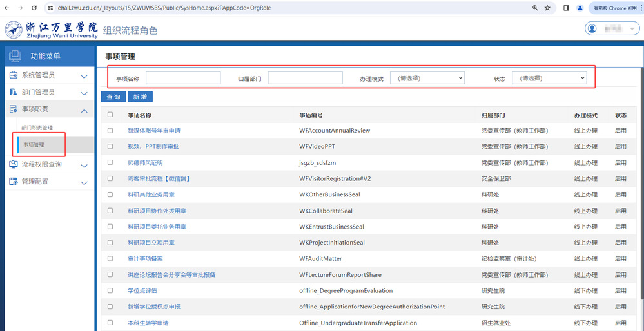The height and width of the screenshot is (331, 644).
Task: Bookmark page with the star icon
Action: coord(547,8)
